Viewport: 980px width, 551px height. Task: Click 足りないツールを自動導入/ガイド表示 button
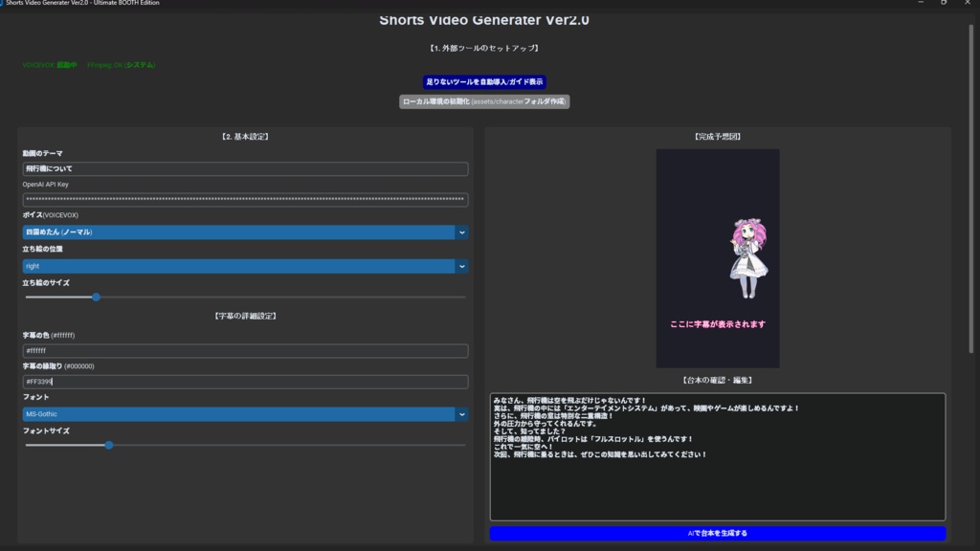point(484,79)
